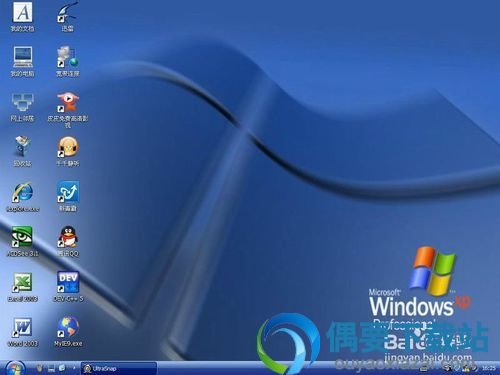Click the system tray clock
Screen dimensions: 500x375
coord(489,368)
